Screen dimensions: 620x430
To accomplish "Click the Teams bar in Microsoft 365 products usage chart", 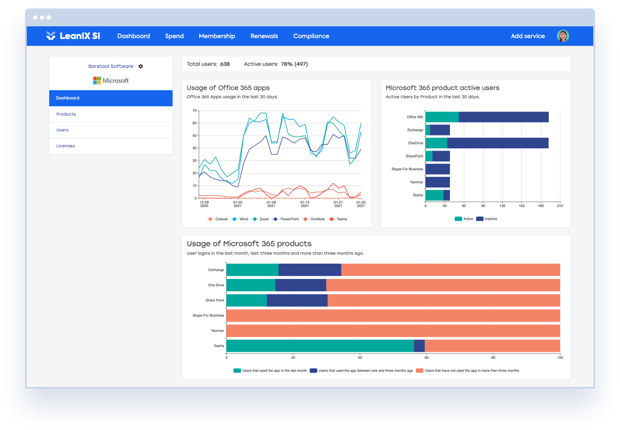I will click(x=393, y=346).
